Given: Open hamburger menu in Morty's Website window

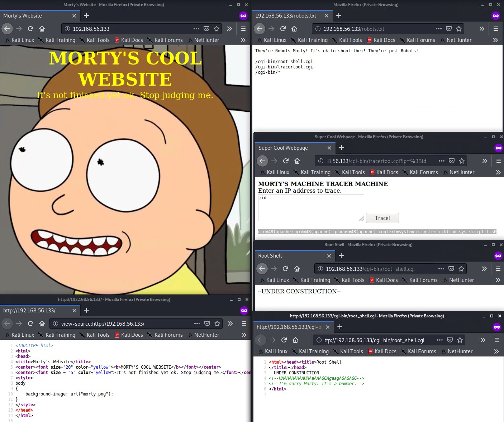Looking at the screenshot, I should pos(243,29).
